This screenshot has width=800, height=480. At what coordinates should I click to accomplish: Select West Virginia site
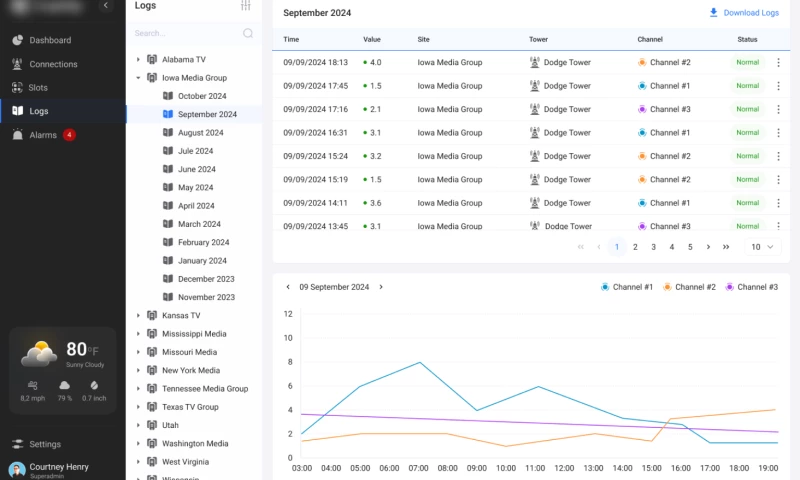pyautogui.click(x=185, y=462)
